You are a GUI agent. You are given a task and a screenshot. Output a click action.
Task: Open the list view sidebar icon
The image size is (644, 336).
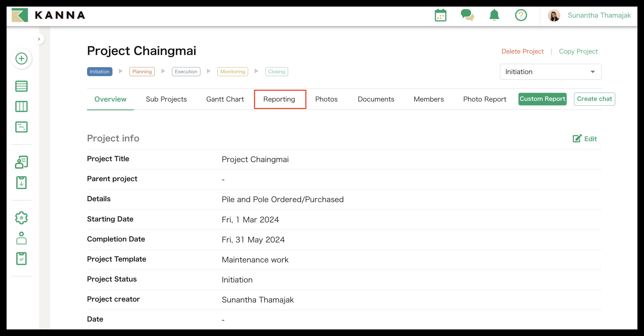coord(22,86)
